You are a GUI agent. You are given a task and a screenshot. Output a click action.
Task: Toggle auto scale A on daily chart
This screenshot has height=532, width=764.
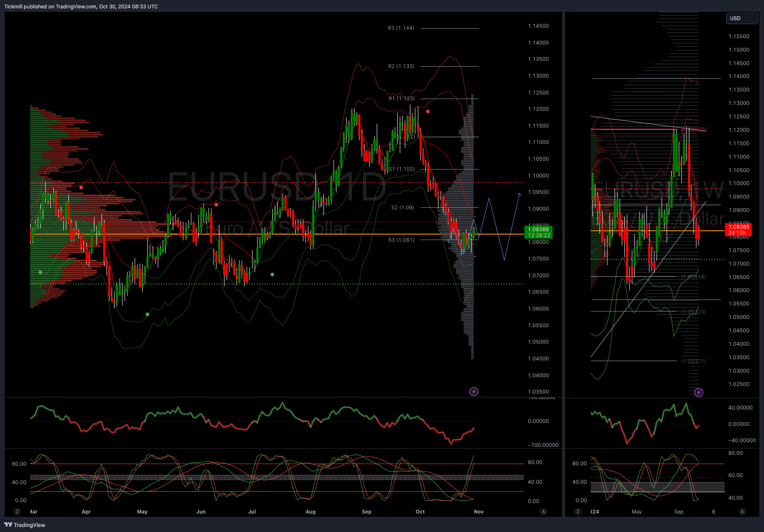[544, 511]
